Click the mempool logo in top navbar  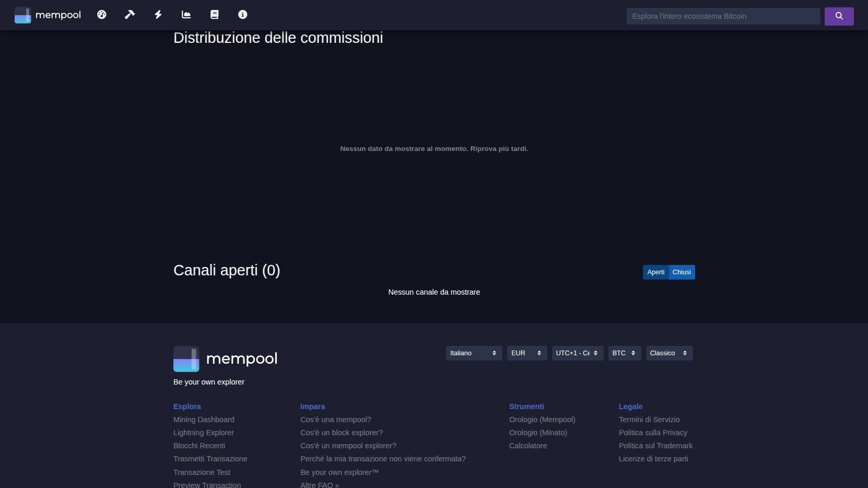click(48, 15)
